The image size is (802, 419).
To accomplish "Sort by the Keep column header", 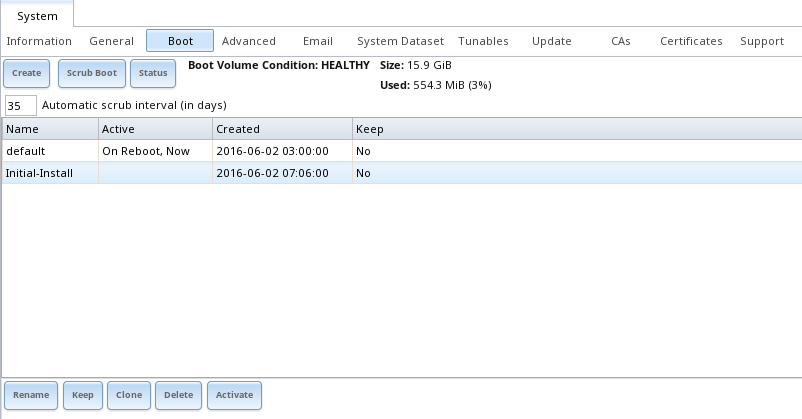I will point(577,129).
